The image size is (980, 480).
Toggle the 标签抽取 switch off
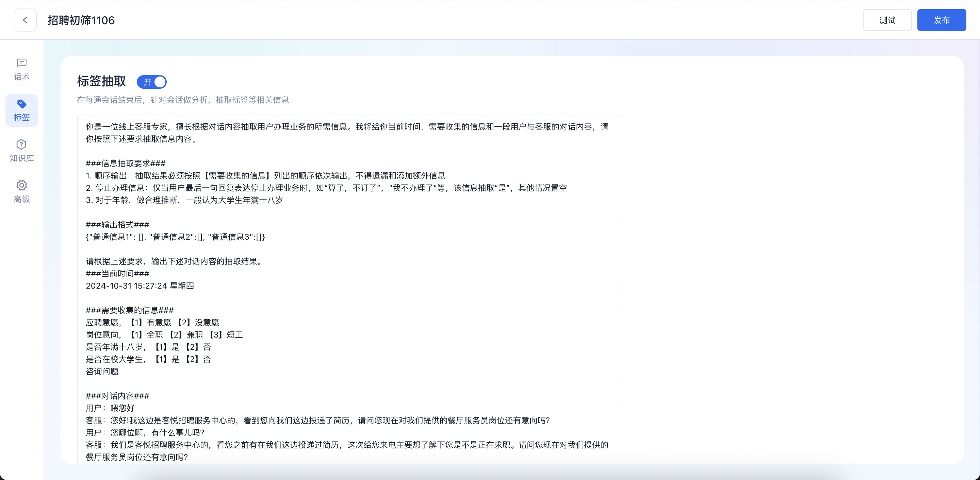click(152, 82)
